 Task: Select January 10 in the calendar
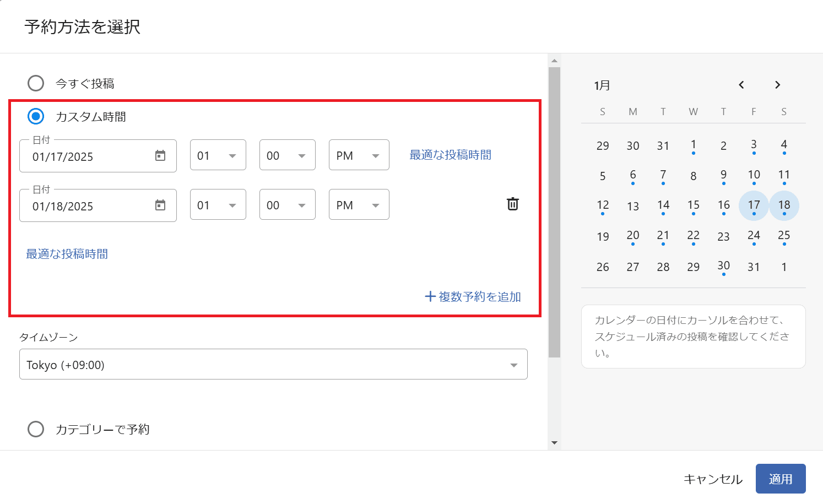pyautogui.click(x=754, y=175)
